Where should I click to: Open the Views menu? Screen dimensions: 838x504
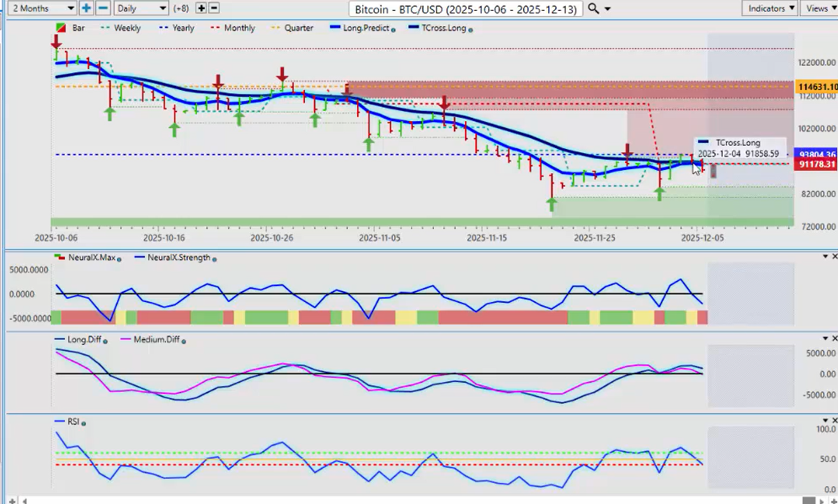click(819, 8)
